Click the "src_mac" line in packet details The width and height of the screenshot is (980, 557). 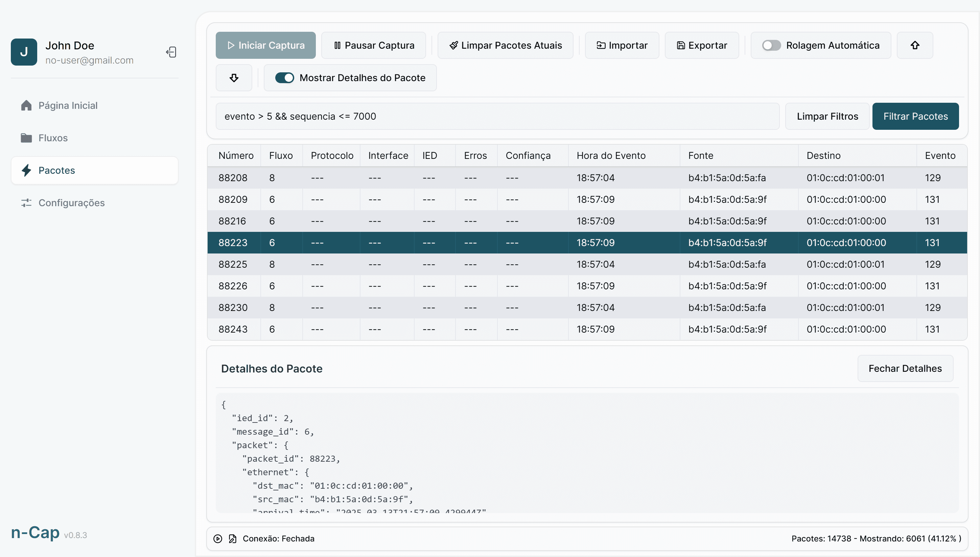click(x=332, y=499)
